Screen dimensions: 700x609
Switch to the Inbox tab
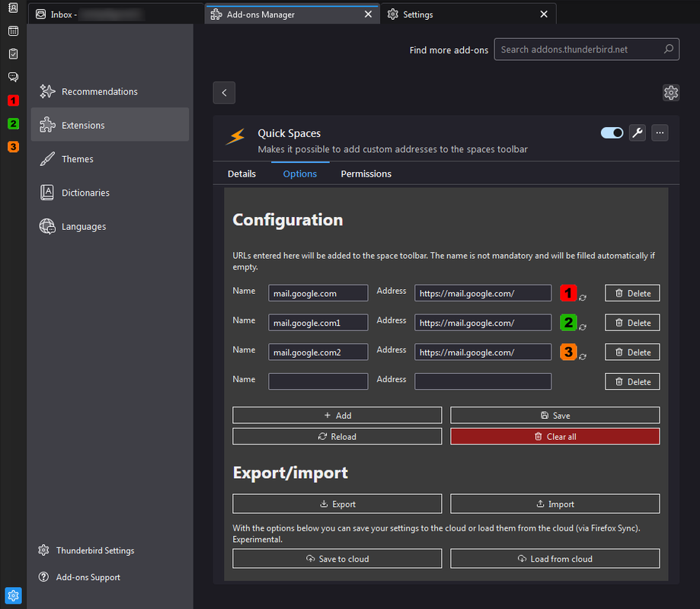[x=116, y=14]
